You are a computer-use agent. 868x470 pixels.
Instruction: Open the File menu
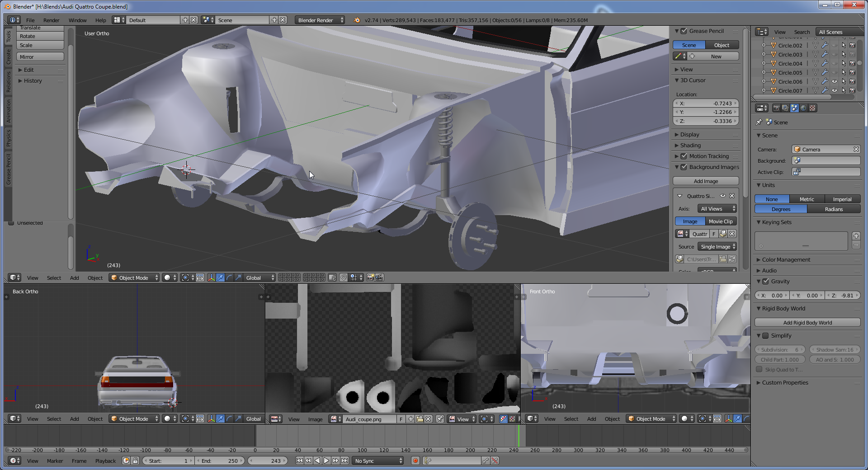(x=30, y=20)
